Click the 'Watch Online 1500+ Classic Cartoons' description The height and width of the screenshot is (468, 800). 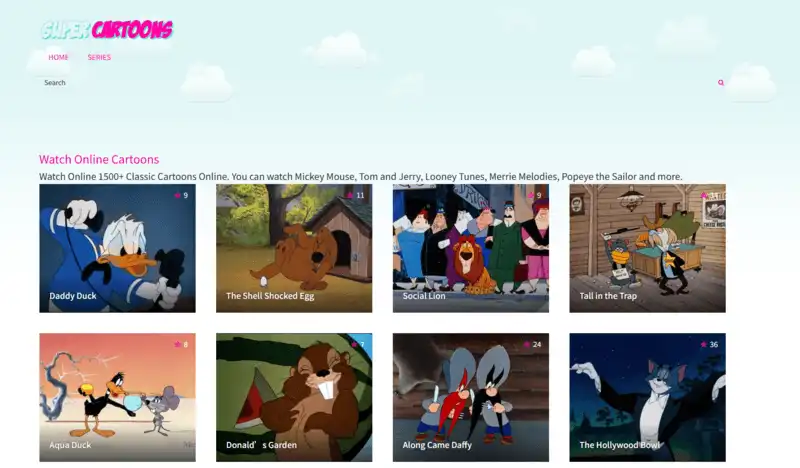[360, 177]
